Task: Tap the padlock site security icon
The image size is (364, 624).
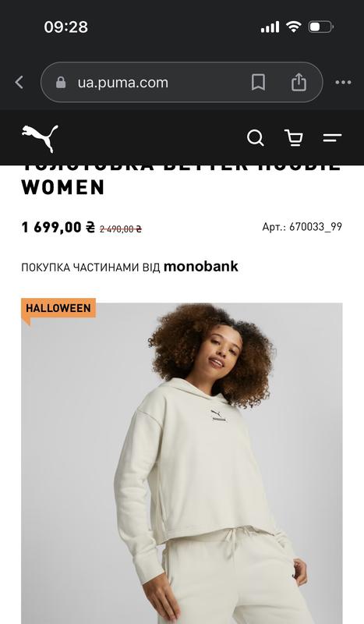Action: [61, 83]
